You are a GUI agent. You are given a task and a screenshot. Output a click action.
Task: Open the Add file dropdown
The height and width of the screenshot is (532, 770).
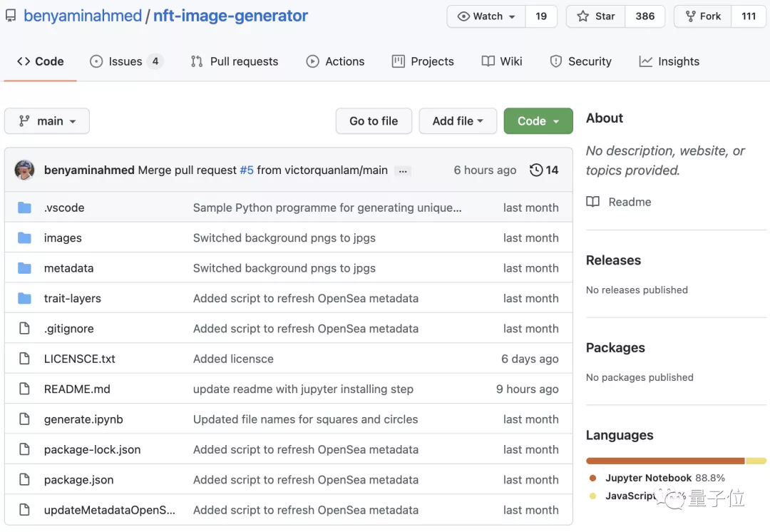pyautogui.click(x=458, y=121)
